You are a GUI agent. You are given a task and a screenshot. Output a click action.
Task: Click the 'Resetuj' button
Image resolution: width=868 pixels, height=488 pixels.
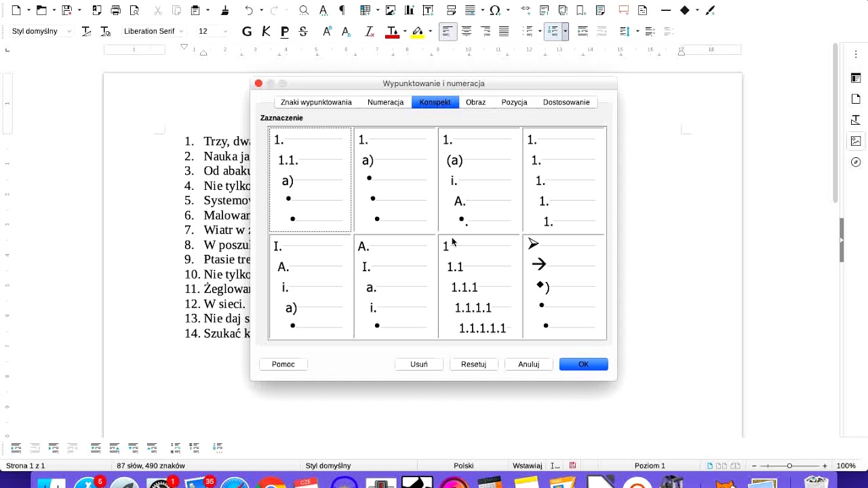[473, 364]
